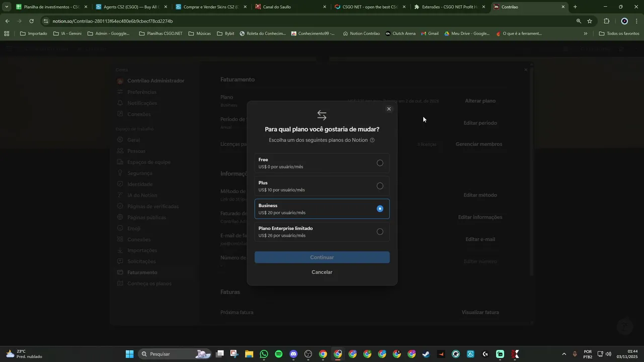Open Notificações in Notion settings sidebar

(142, 103)
